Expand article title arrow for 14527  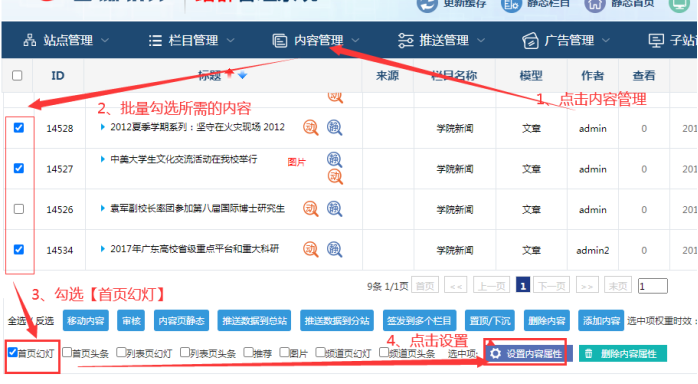102,159
